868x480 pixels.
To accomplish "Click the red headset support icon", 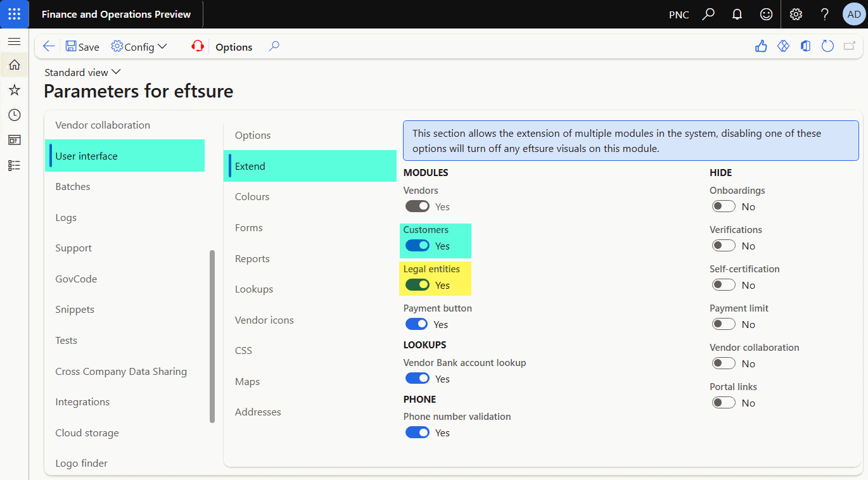I will 198,46.
